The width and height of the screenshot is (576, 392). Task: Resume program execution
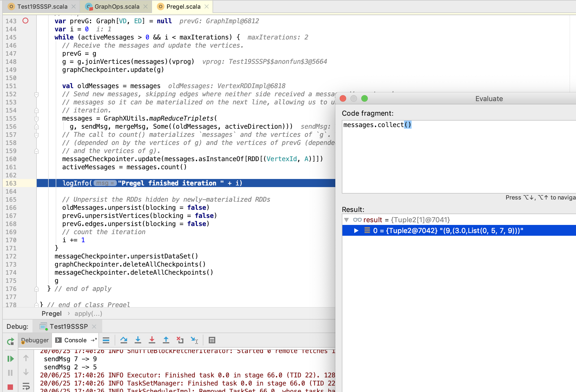click(10, 359)
